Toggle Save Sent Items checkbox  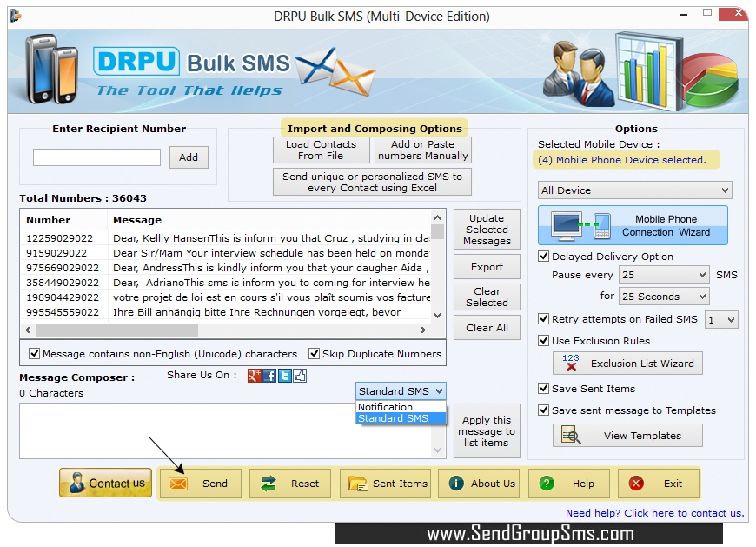point(543,389)
